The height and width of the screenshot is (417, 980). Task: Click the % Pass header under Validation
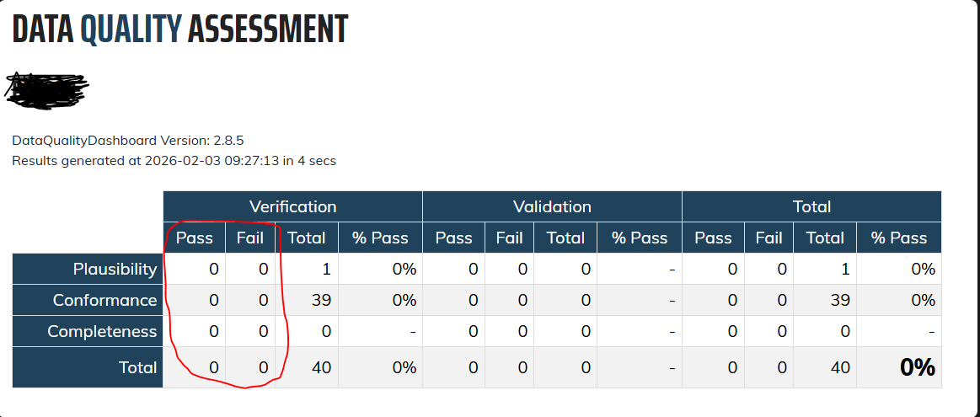[639, 238]
